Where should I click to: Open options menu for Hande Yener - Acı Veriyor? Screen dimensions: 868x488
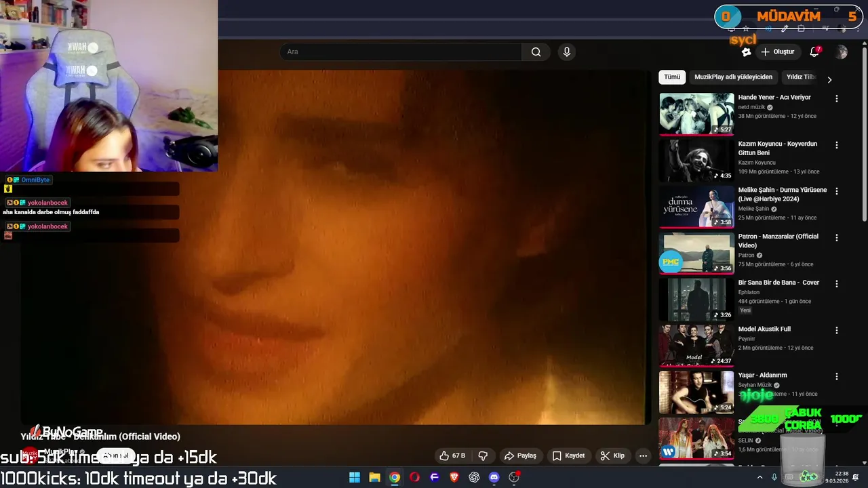(x=836, y=98)
